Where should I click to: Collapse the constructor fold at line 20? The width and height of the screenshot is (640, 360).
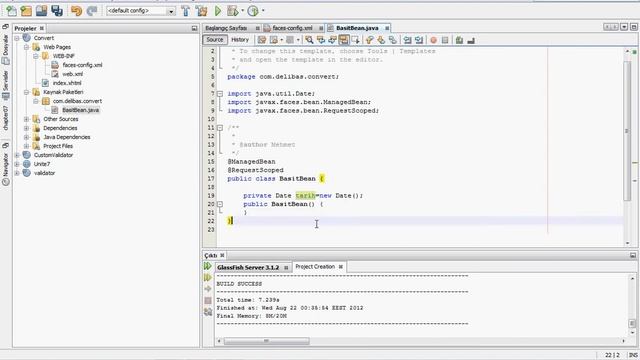tap(220, 204)
